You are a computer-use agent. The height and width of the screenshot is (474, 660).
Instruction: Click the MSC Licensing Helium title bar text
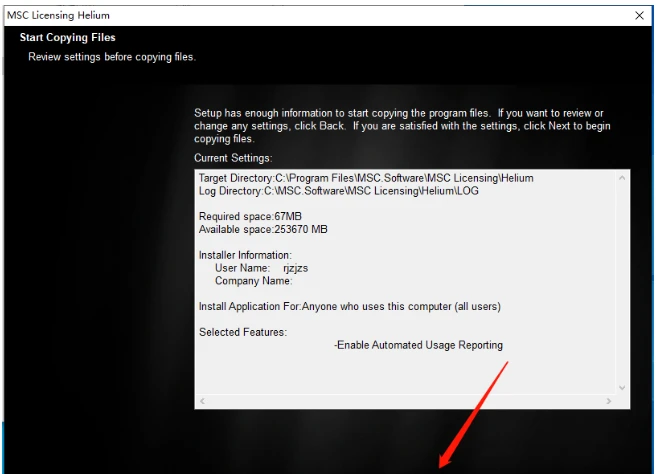pyautogui.click(x=59, y=16)
